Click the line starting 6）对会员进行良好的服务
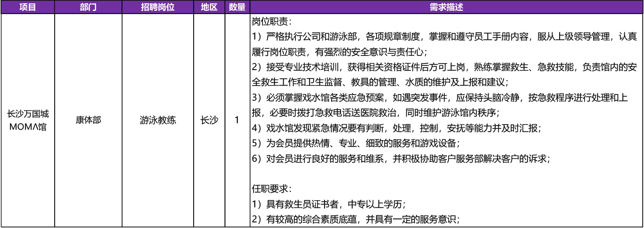 pos(401,159)
